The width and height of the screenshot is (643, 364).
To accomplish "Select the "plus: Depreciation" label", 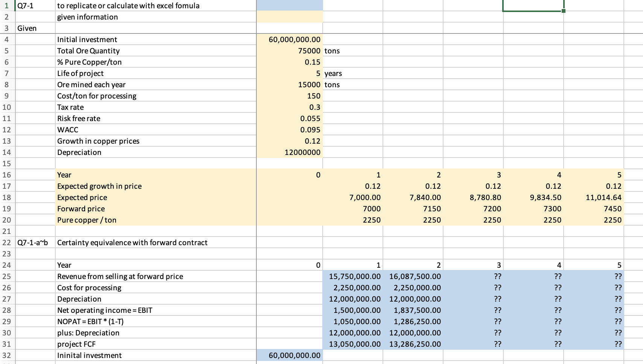I will tap(88, 333).
